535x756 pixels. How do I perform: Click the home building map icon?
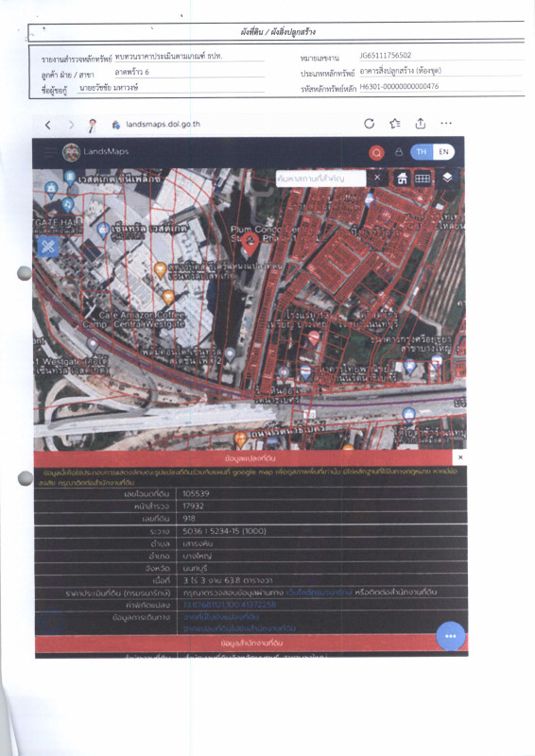pyautogui.click(x=402, y=179)
